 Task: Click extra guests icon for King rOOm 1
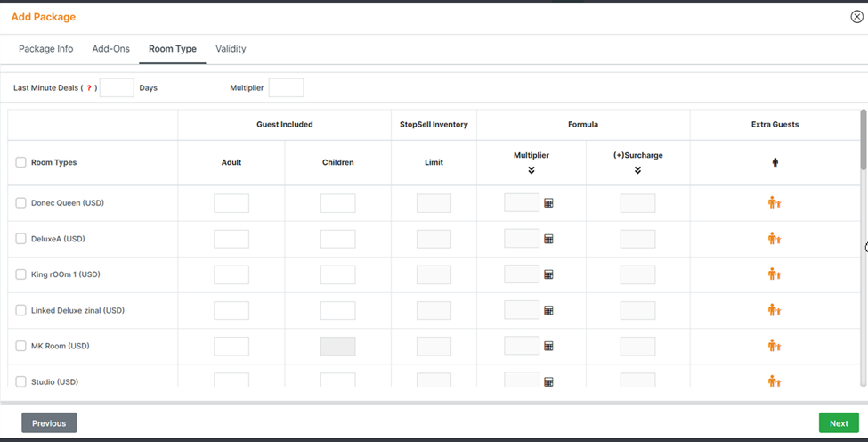(774, 274)
